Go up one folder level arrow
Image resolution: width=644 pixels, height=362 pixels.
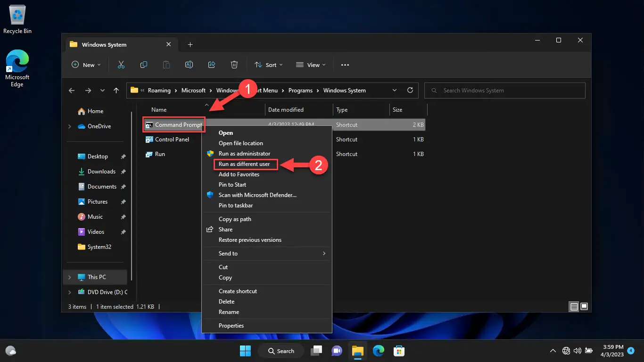tap(116, 90)
